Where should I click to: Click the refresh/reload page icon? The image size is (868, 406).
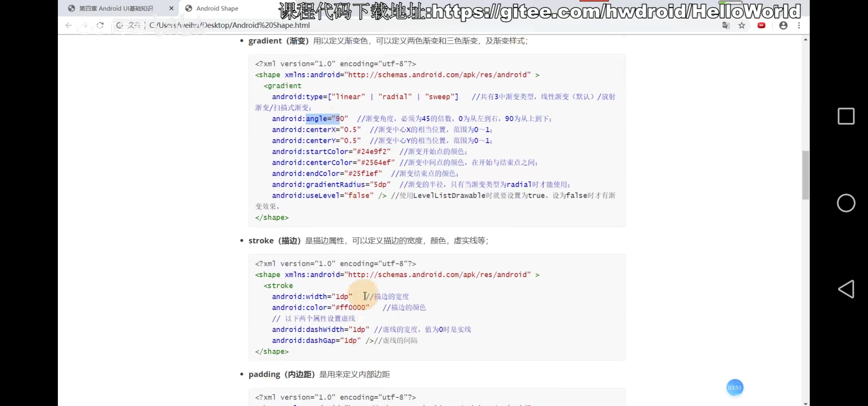click(x=100, y=24)
